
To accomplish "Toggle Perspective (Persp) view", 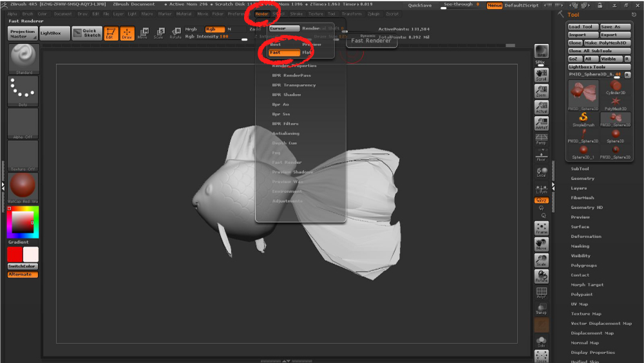I will [x=541, y=140].
